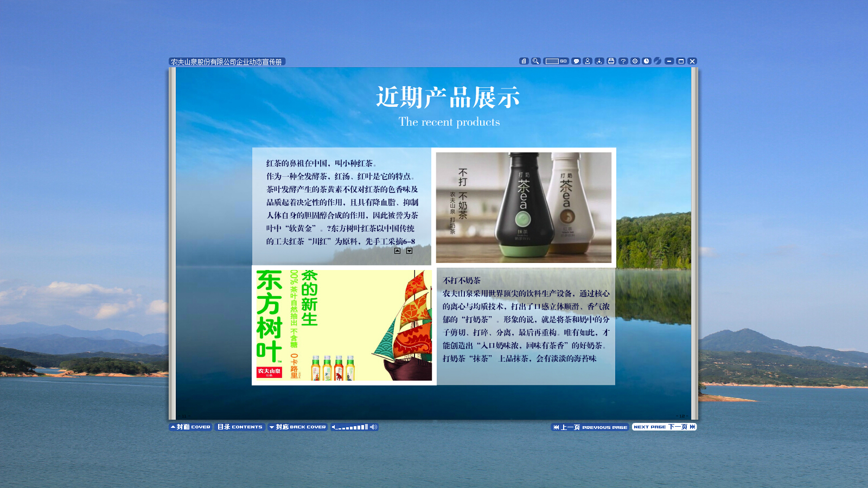This screenshot has height=488, width=868.
Task: Click the milk tea bottles product photo
Action: coord(524,208)
